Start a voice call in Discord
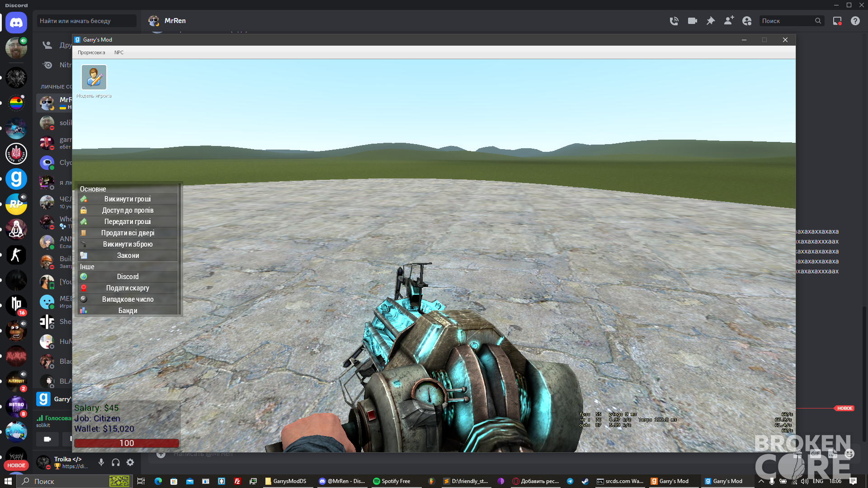The height and width of the screenshot is (488, 868). (674, 21)
